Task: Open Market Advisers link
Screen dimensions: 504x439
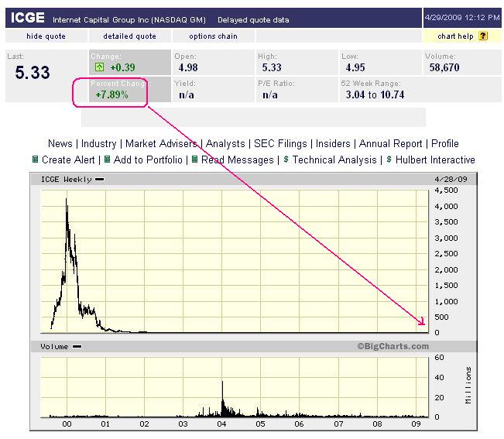Action: point(161,143)
